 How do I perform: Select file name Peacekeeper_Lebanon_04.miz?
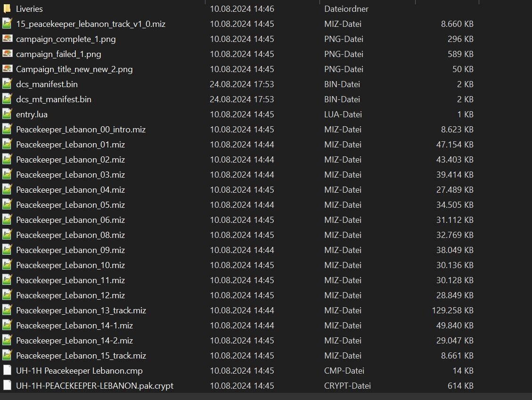point(70,190)
